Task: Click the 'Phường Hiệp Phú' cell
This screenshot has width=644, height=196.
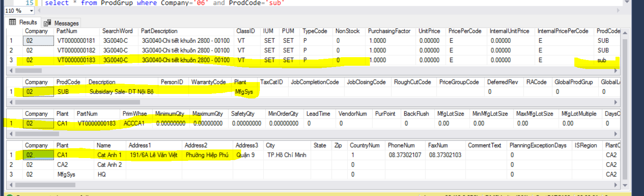Action: point(208,155)
